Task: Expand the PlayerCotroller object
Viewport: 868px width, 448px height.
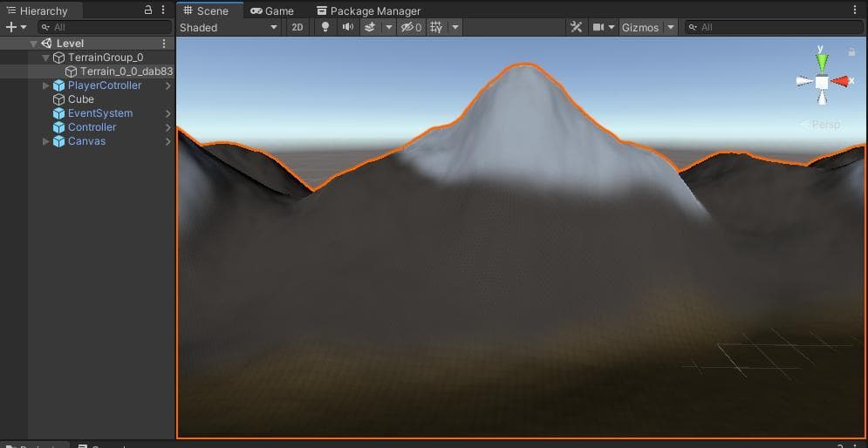Action: pyautogui.click(x=46, y=85)
